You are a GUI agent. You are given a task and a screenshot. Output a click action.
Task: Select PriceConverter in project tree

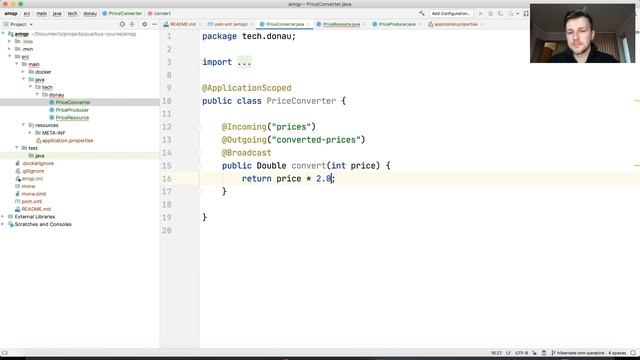click(73, 102)
